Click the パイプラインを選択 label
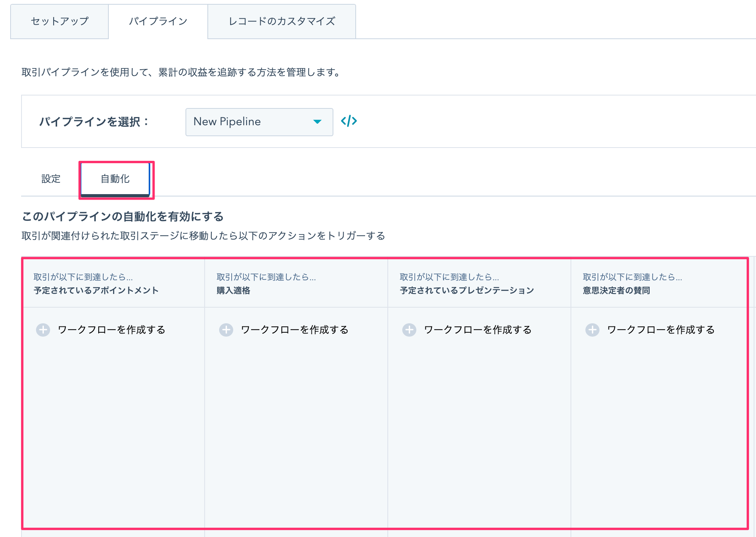The width and height of the screenshot is (756, 537). pos(94,122)
